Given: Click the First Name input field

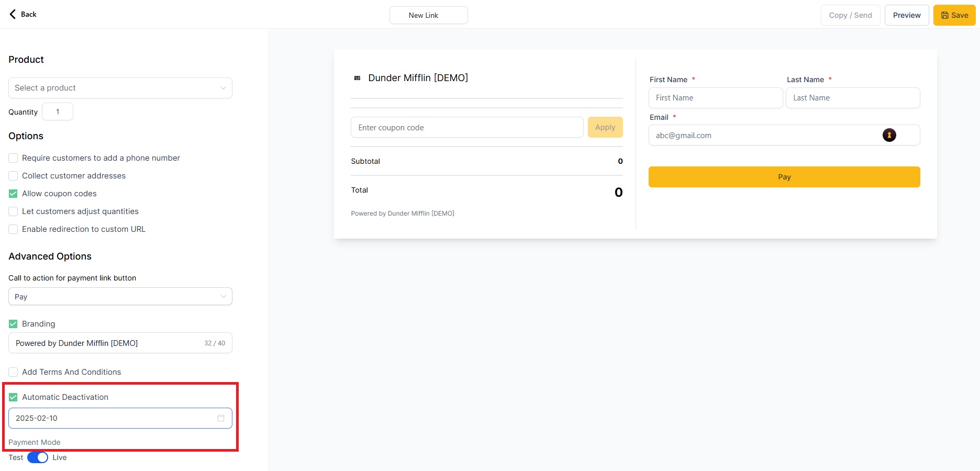Looking at the screenshot, I should click(x=716, y=98).
